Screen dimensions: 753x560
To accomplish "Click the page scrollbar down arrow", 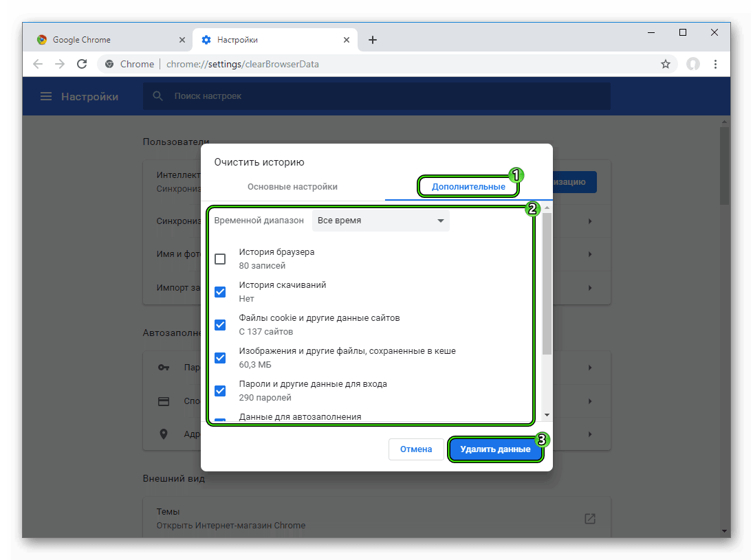I will 724,530.
